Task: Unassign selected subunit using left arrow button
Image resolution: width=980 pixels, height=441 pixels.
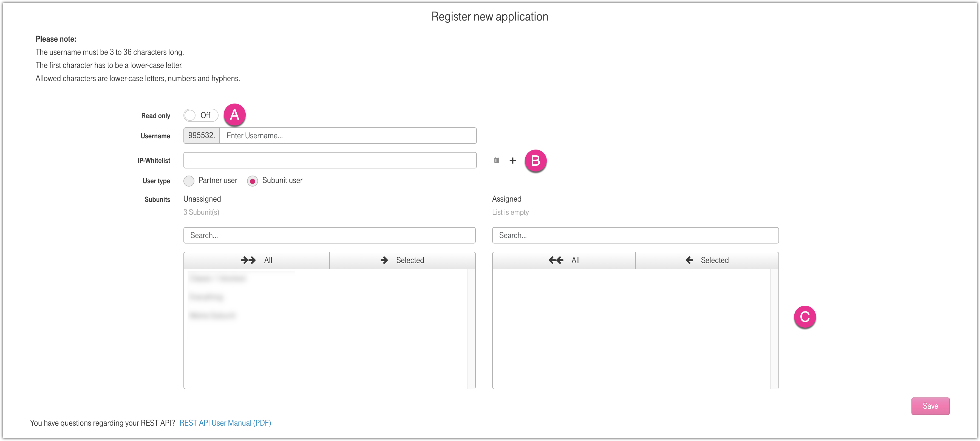Action: pyautogui.click(x=706, y=260)
